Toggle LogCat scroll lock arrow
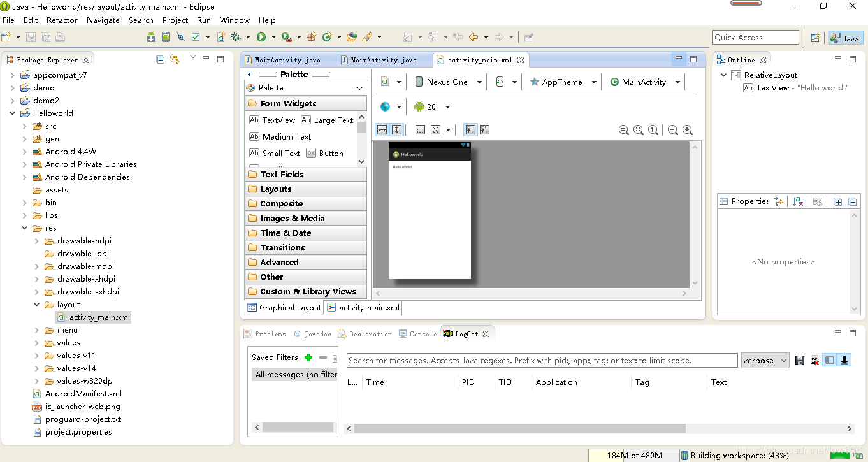This screenshot has height=462, width=868. 844,360
